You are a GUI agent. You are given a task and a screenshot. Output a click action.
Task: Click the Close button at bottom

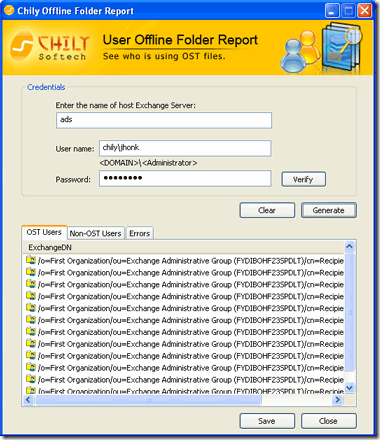point(329,421)
